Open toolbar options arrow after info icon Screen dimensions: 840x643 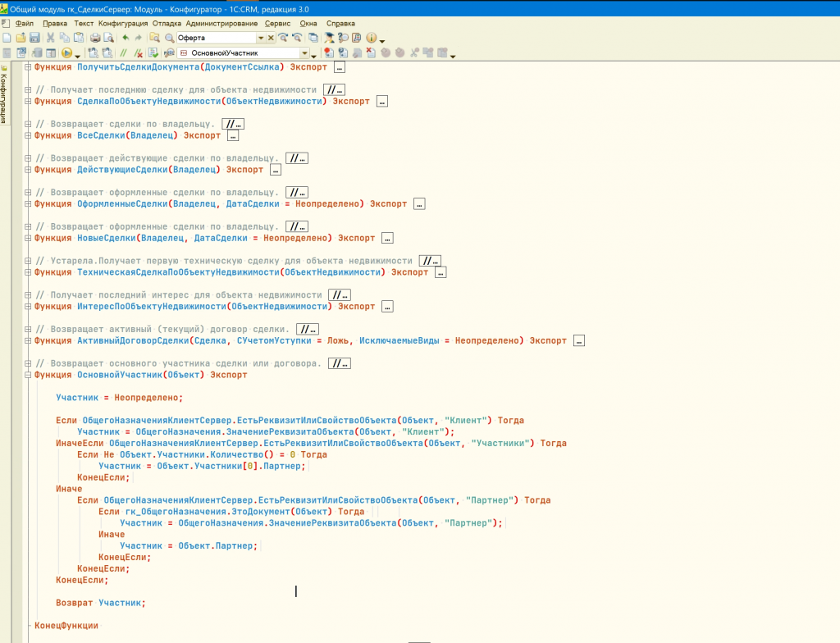click(382, 39)
